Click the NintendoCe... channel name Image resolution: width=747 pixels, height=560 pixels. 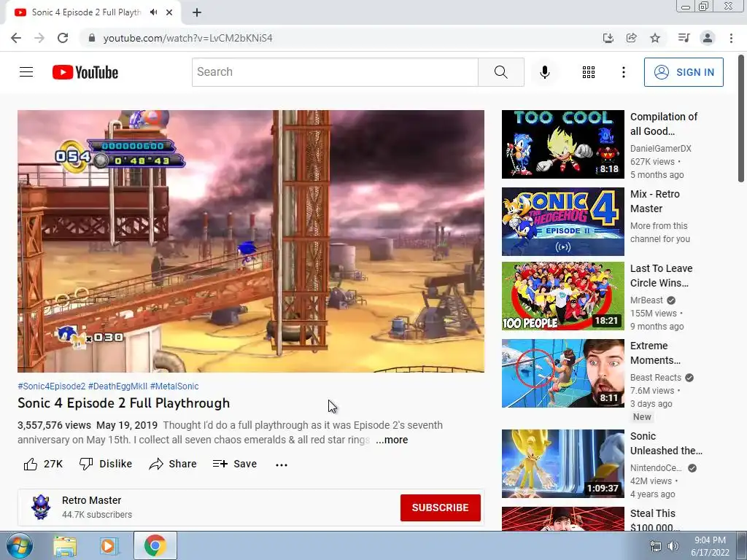point(656,468)
